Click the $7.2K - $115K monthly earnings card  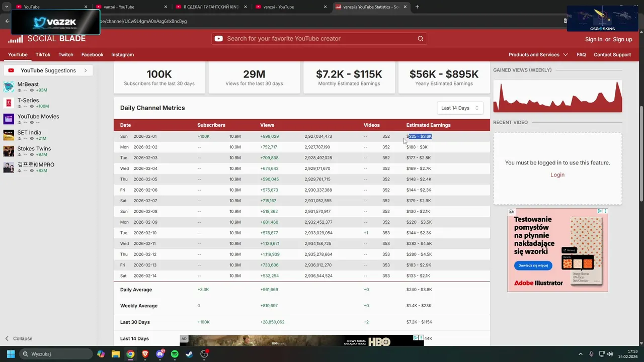349,77
